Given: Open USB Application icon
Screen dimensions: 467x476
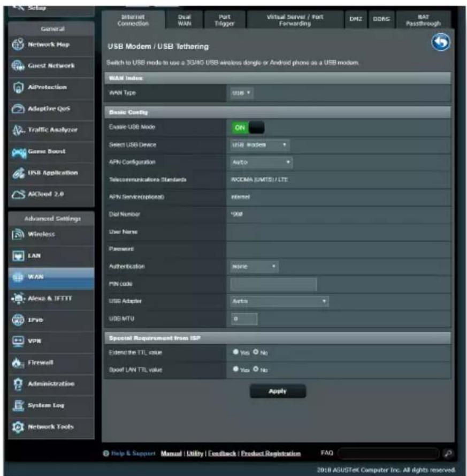Looking at the screenshot, I should [x=18, y=173].
